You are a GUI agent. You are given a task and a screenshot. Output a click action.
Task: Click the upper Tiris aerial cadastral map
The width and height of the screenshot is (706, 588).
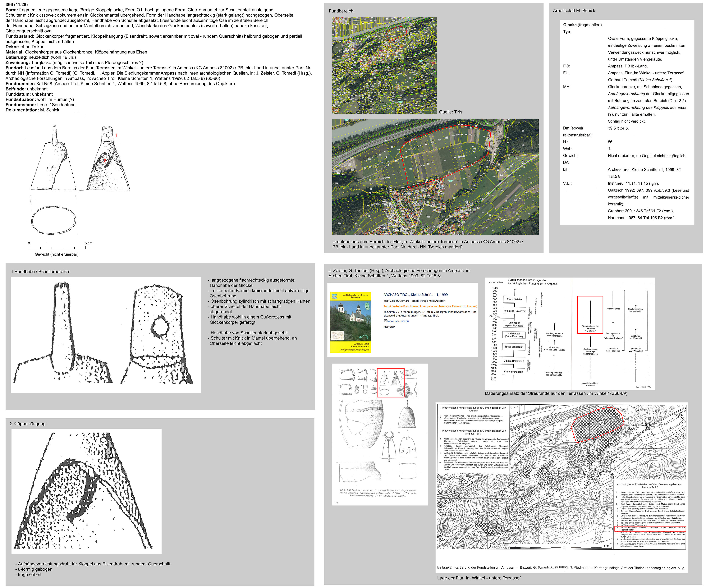click(x=384, y=65)
